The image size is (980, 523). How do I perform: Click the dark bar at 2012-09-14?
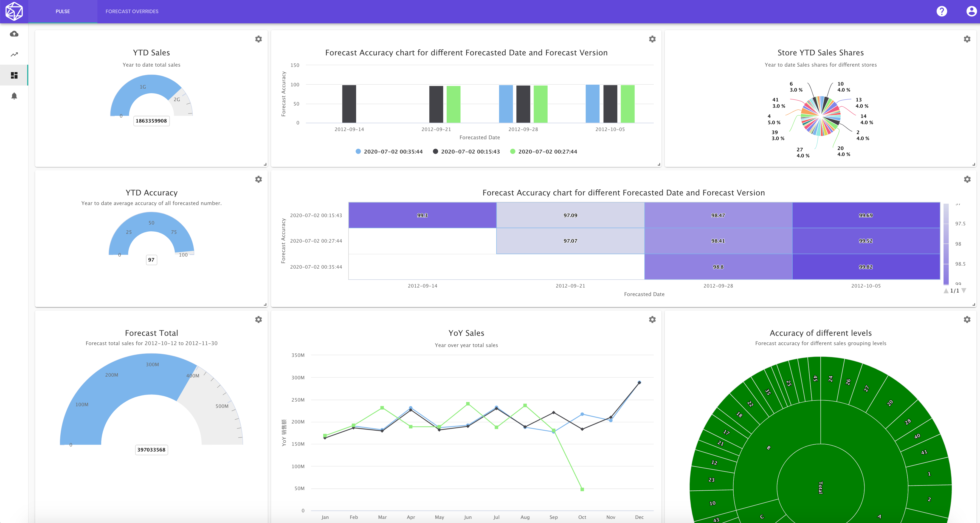tap(349, 104)
